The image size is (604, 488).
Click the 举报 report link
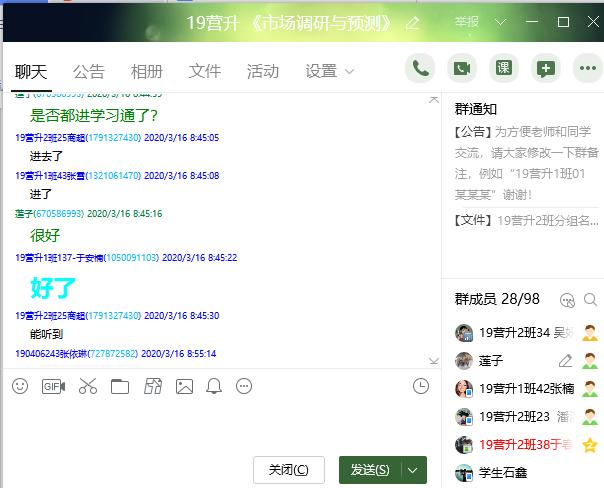click(x=467, y=22)
